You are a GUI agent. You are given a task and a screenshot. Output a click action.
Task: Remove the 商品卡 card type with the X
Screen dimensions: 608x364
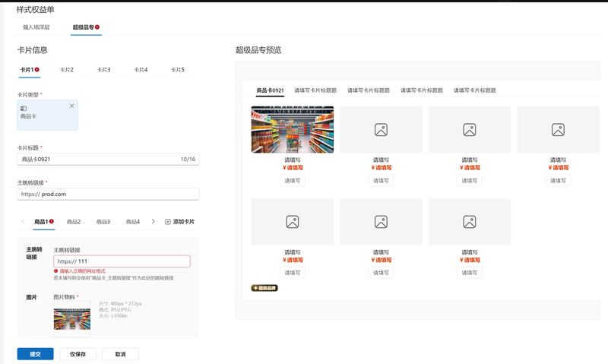point(71,106)
